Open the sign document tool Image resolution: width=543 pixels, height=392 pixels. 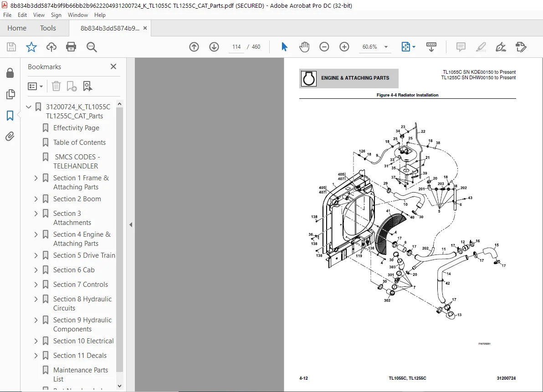[501, 47]
